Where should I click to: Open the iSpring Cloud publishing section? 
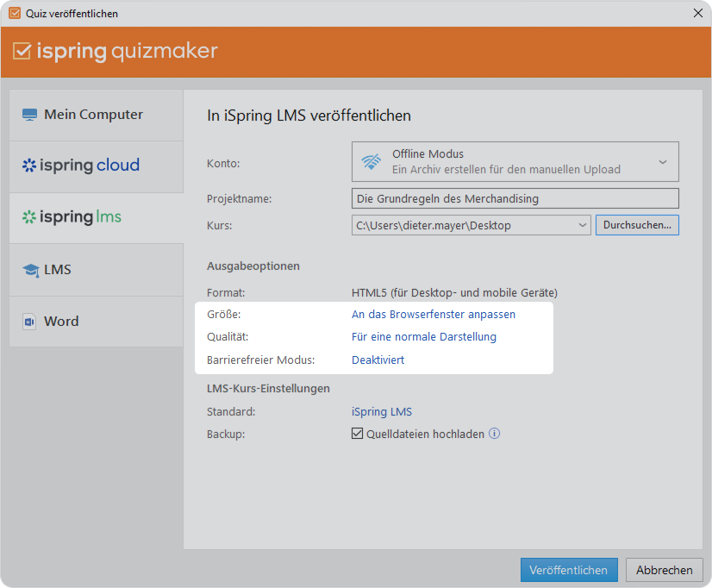pos(81,166)
